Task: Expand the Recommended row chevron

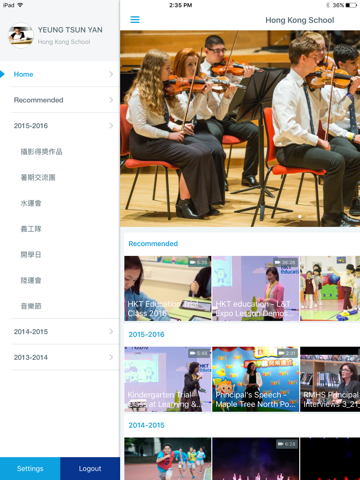Action: coord(111,100)
